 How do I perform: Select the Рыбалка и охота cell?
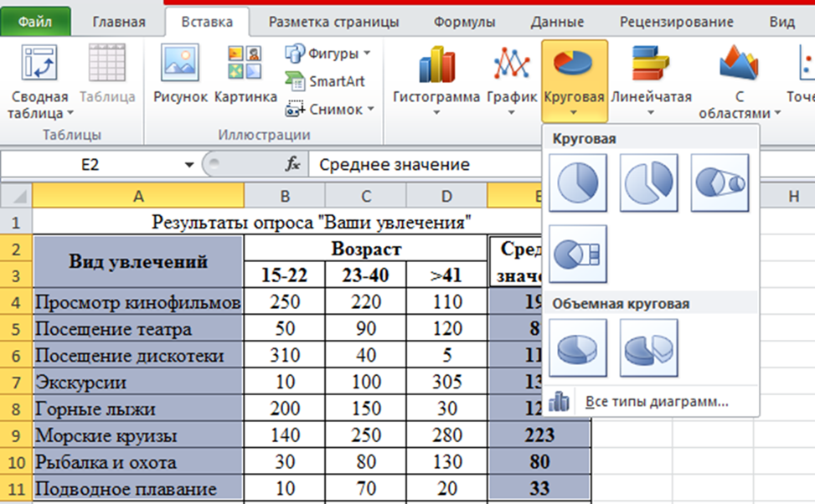pos(138,462)
